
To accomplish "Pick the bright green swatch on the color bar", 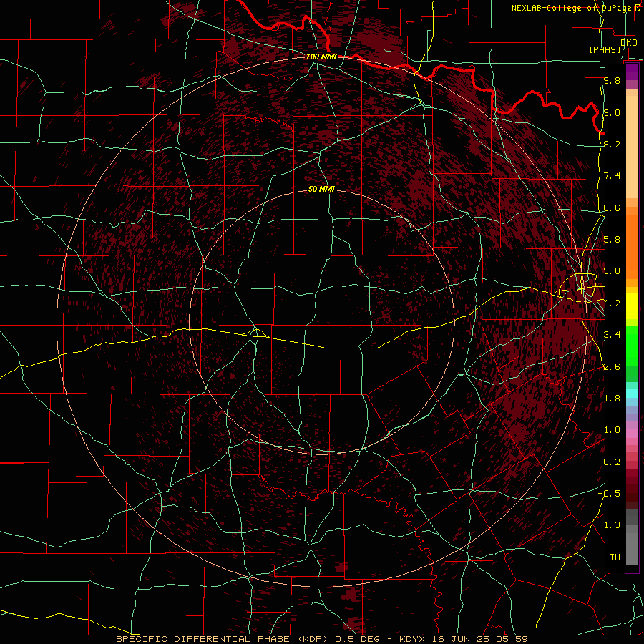I will (632, 345).
